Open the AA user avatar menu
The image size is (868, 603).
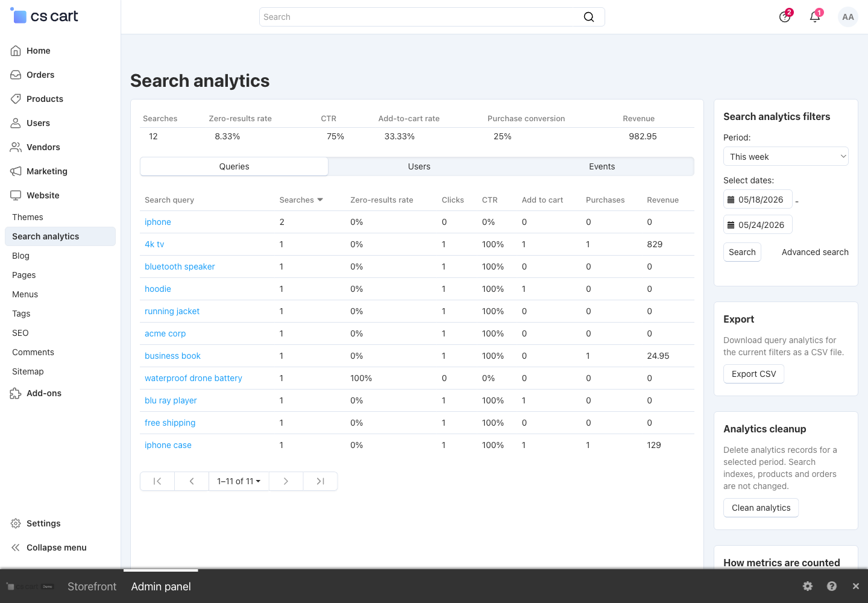(x=848, y=17)
